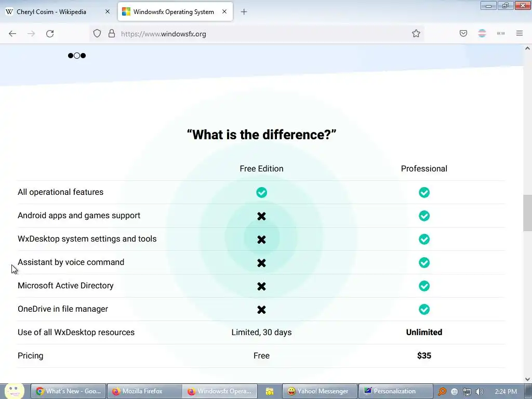Click Professional check for voice command Assistant
The width and height of the screenshot is (532, 399).
424,262
